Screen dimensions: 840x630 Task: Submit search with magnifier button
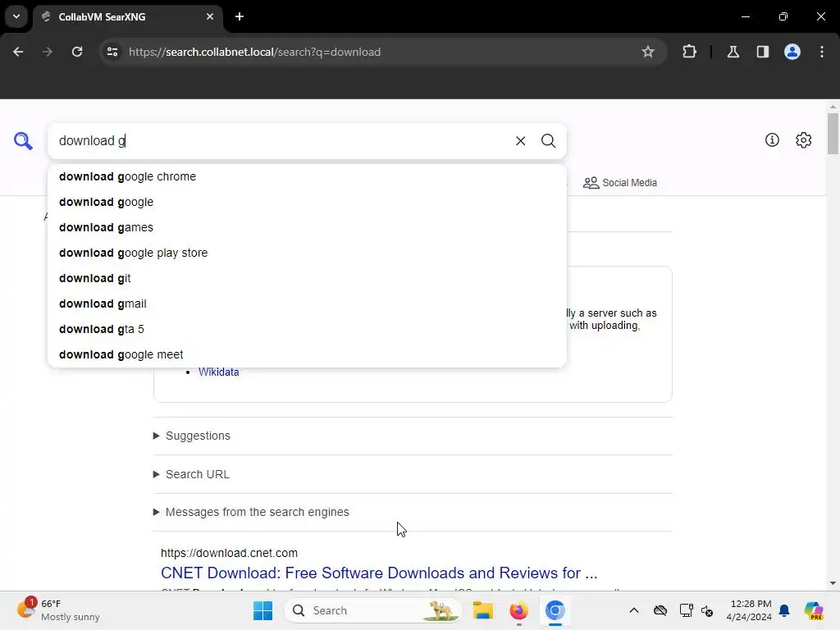(548, 141)
